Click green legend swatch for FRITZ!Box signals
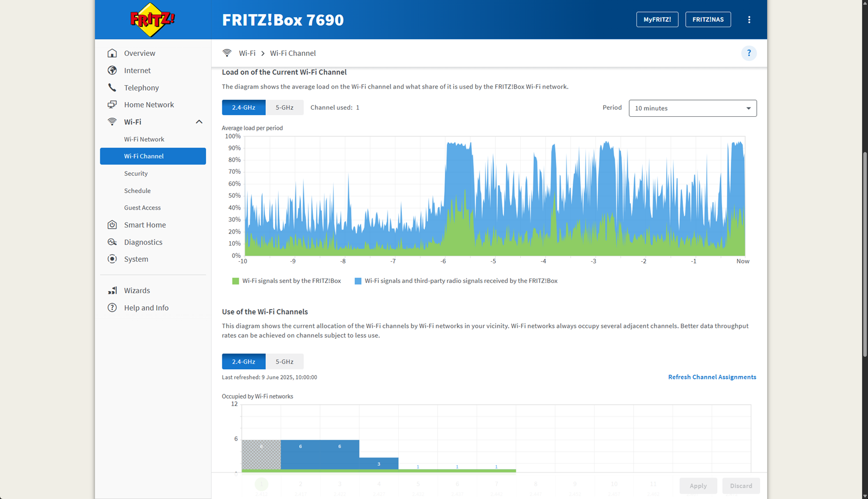Viewport: 868px width, 499px height. pyautogui.click(x=235, y=281)
